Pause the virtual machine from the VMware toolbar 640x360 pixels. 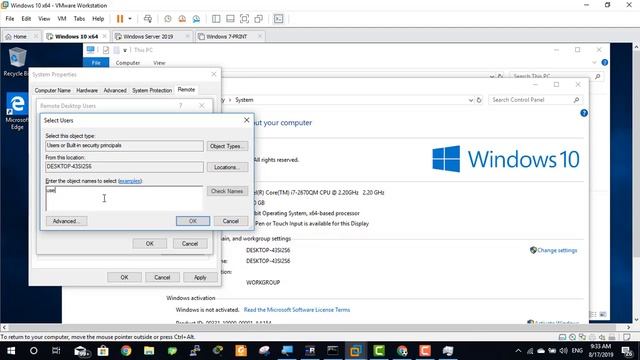(120, 19)
